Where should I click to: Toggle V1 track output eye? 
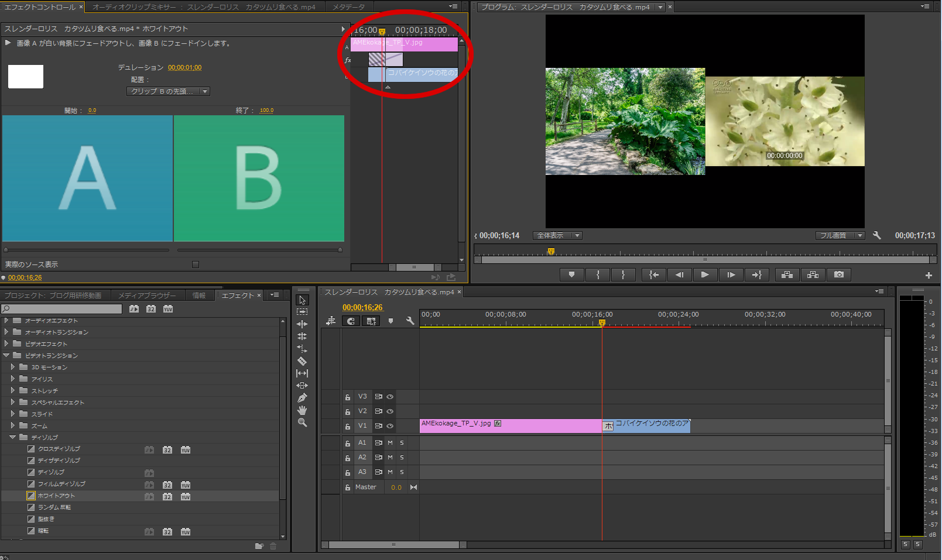390,426
